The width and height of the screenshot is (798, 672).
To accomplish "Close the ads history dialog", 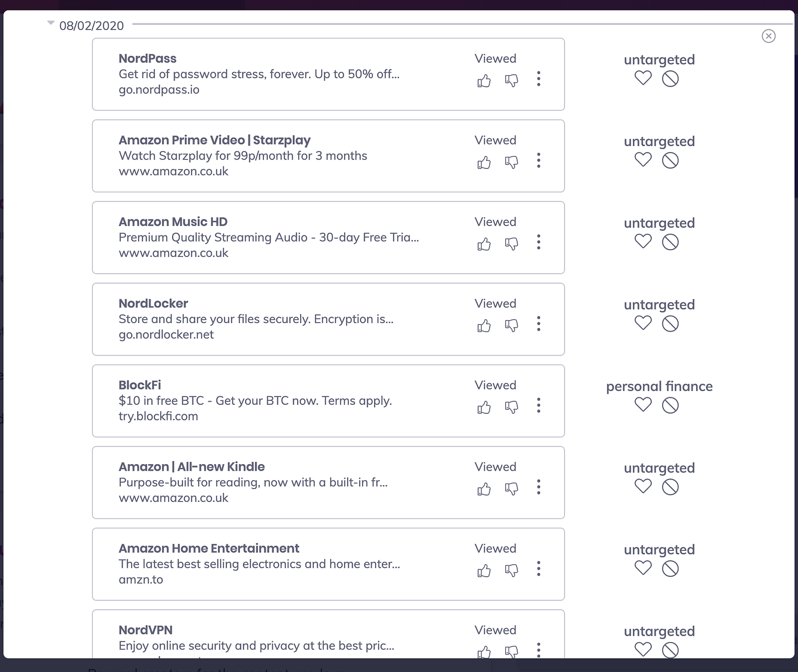I will [x=769, y=36].
